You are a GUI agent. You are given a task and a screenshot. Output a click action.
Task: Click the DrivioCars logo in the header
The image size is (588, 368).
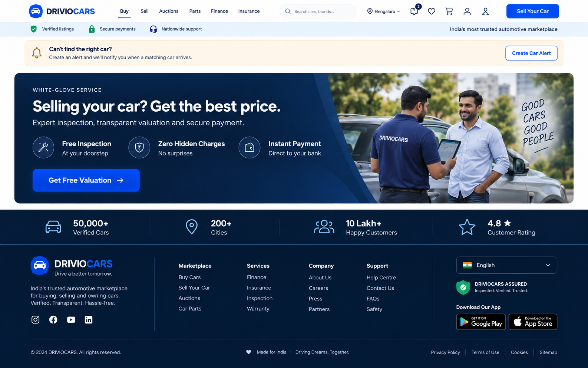62,11
